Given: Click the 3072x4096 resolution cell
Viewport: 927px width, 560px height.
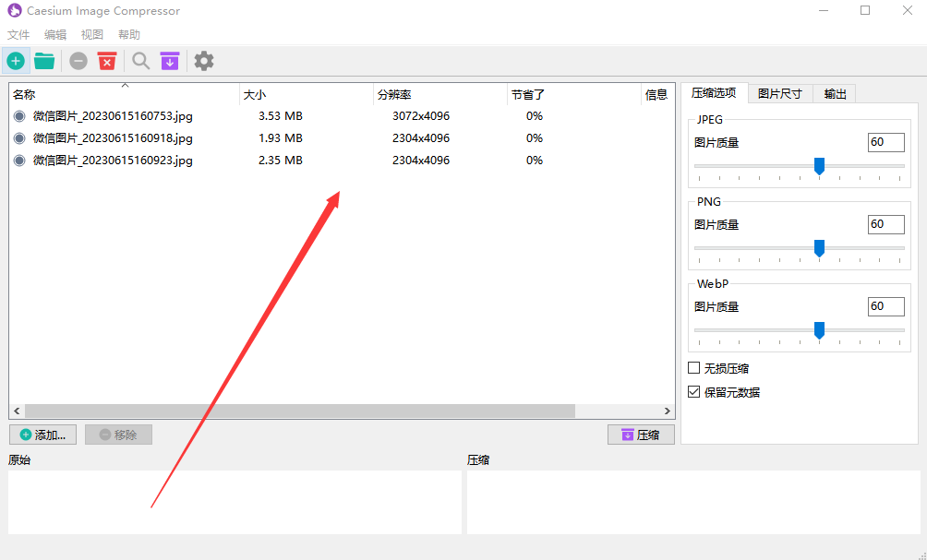Looking at the screenshot, I should click(x=421, y=116).
